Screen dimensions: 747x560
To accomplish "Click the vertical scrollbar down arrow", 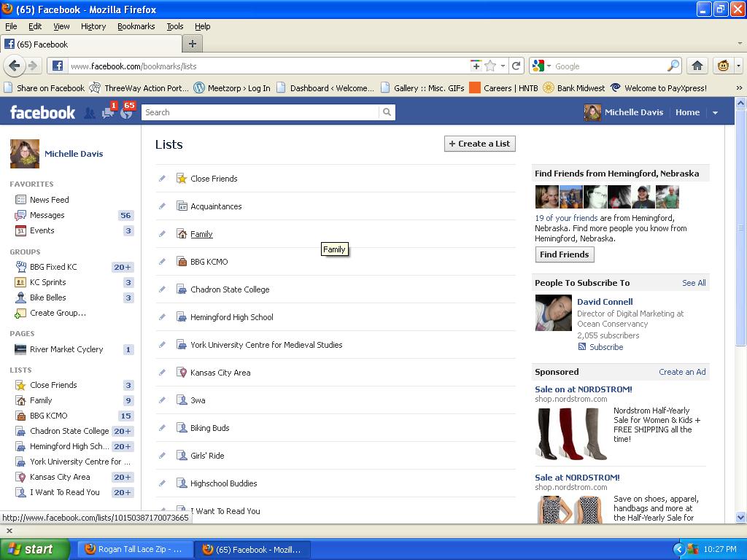I will point(740,518).
